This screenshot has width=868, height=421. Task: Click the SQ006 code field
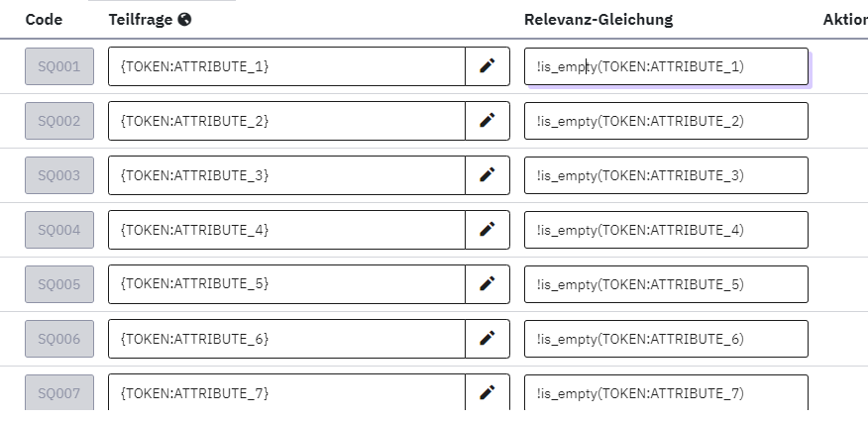click(59, 339)
